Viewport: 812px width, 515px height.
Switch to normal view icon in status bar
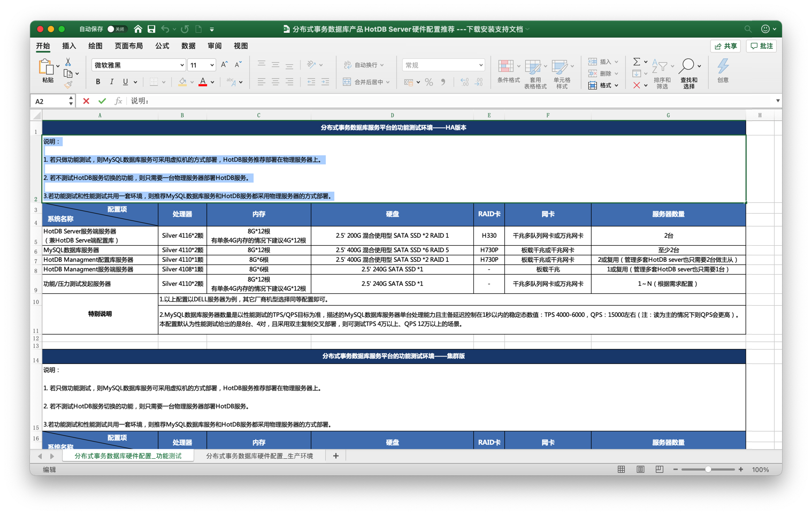pyautogui.click(x=621, y=469)
